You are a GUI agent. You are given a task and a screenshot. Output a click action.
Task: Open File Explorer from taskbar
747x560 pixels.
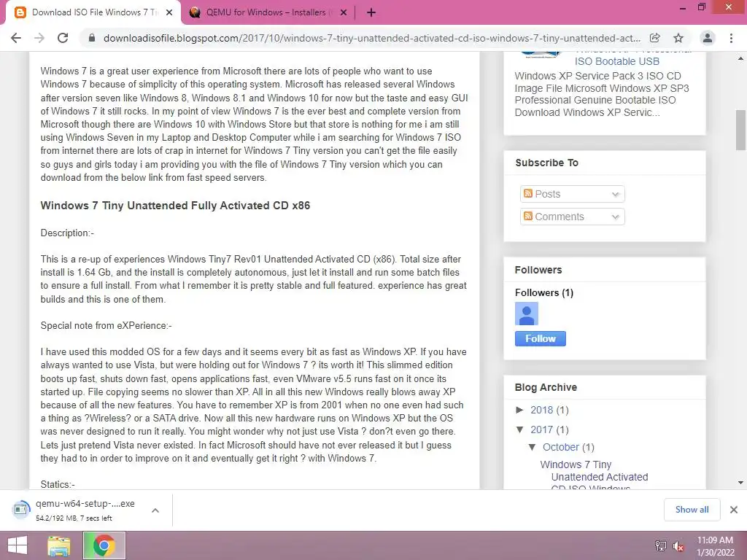click(x=58, y=545)
